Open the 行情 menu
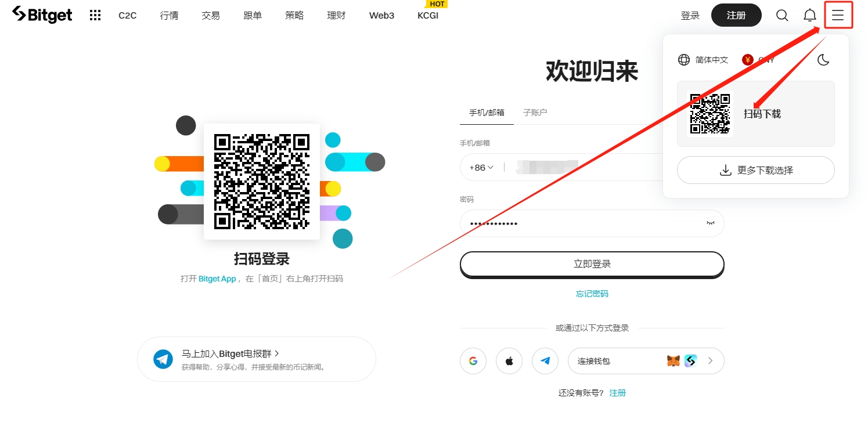This screenshot has height=441, width=868. click(x=169, y=16)
